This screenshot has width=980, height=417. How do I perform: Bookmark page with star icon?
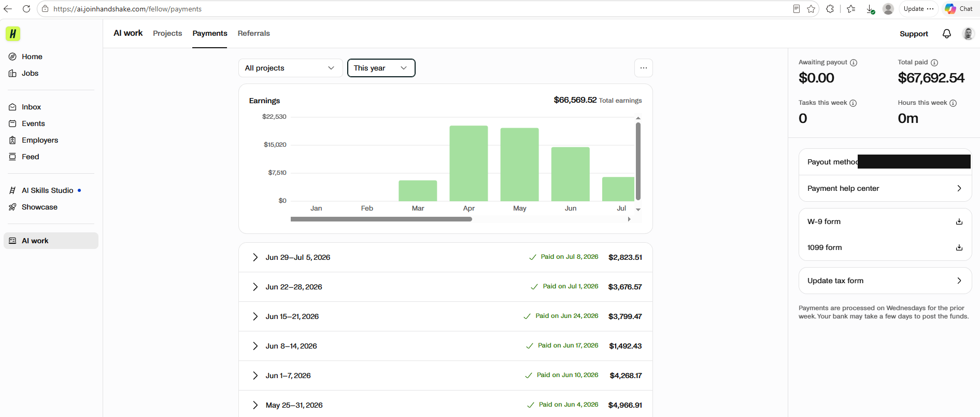click(x=812, y=9)
